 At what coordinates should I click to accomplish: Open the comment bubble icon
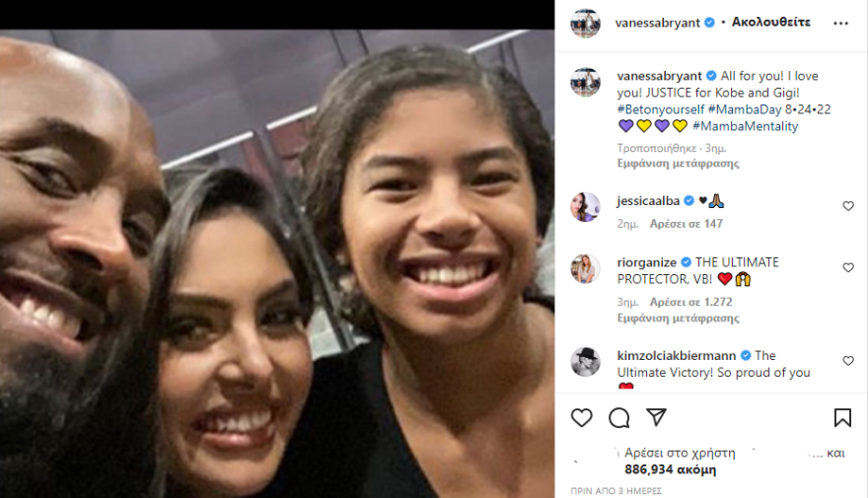point(618,418)
